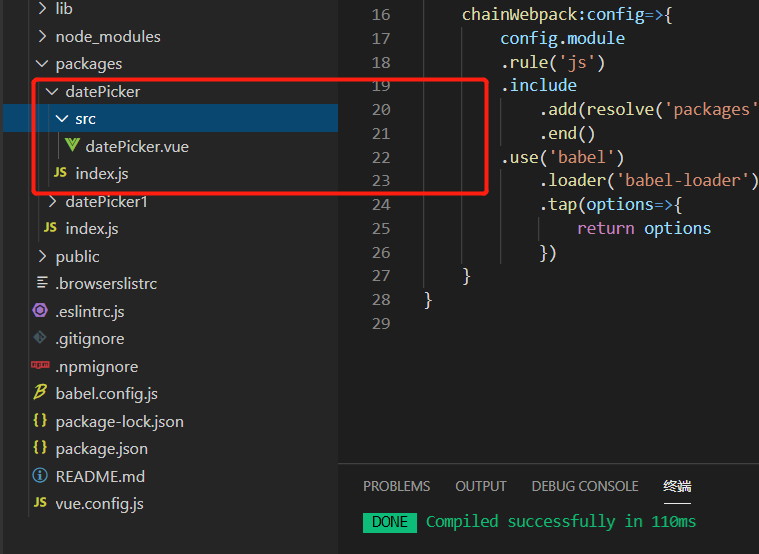Expand the public folder chevron
The image size is (759, 554).
point(42,256)
